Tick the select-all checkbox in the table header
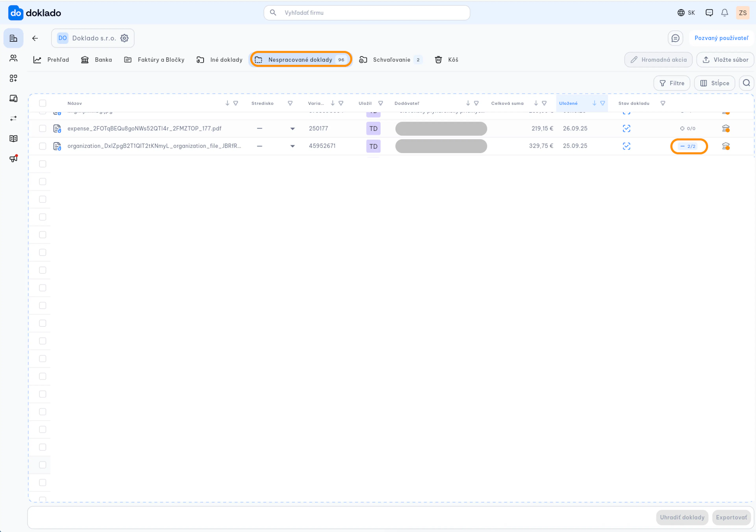The width and height of the screenshot is (756, 532). coord(43,103)
